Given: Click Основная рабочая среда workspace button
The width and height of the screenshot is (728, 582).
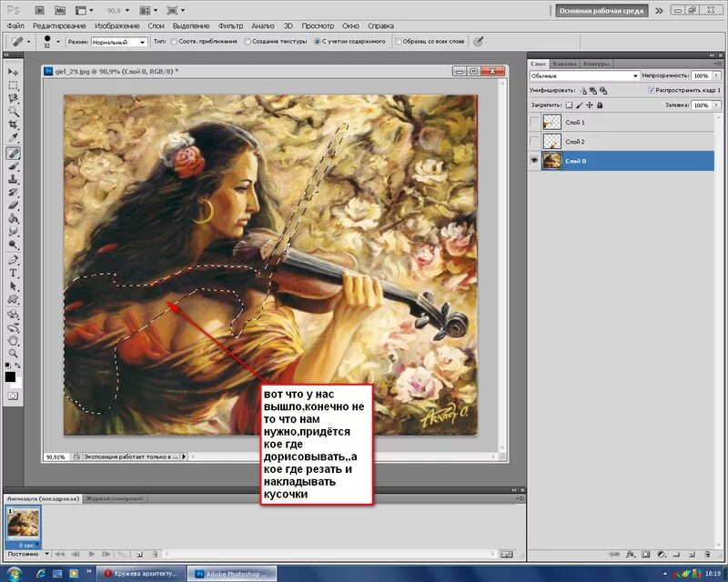Looking at the screenshot, I should click(x=602, y=11).
